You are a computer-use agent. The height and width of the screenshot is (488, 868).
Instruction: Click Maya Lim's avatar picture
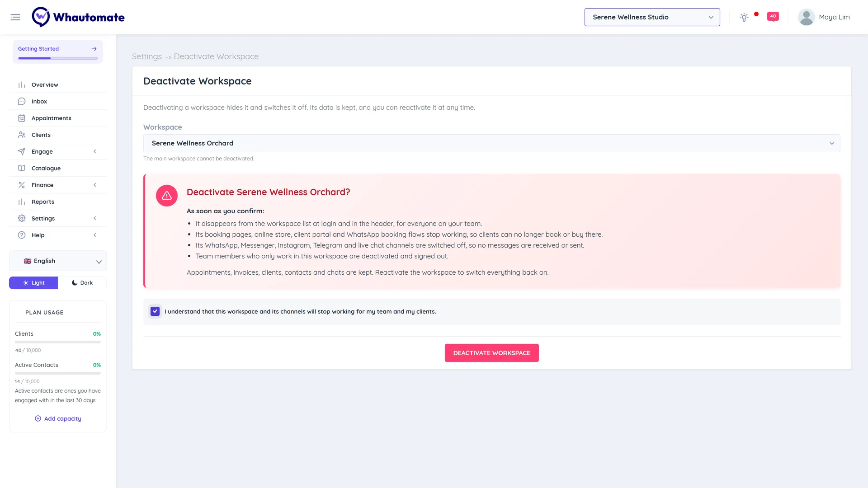[806, 17]
